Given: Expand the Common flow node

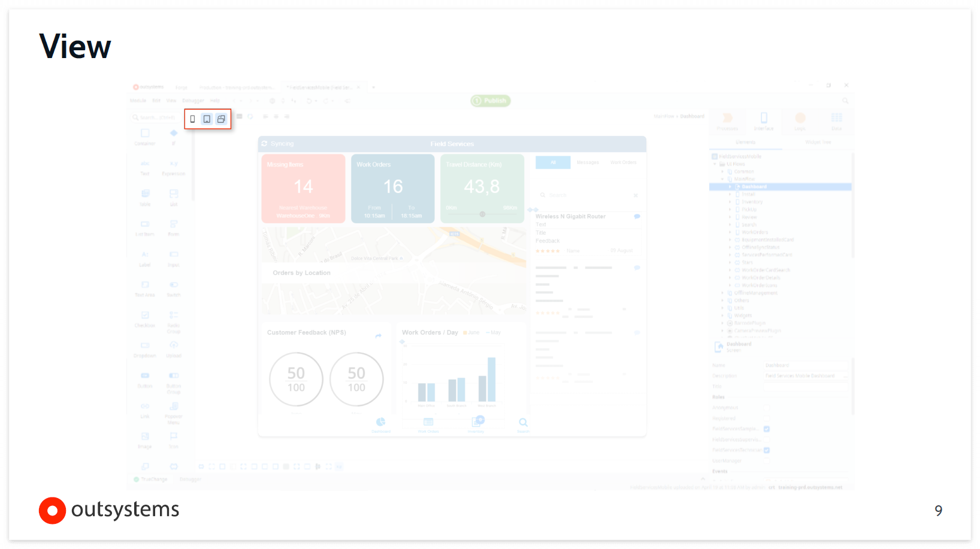Looking at the screenshot, I should tap(722, 171).
